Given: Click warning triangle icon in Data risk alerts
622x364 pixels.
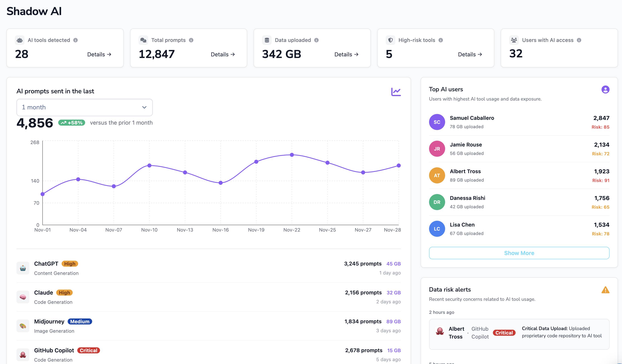Looking at the screenshot, I should pyautogui.click(x=605, y=290).
